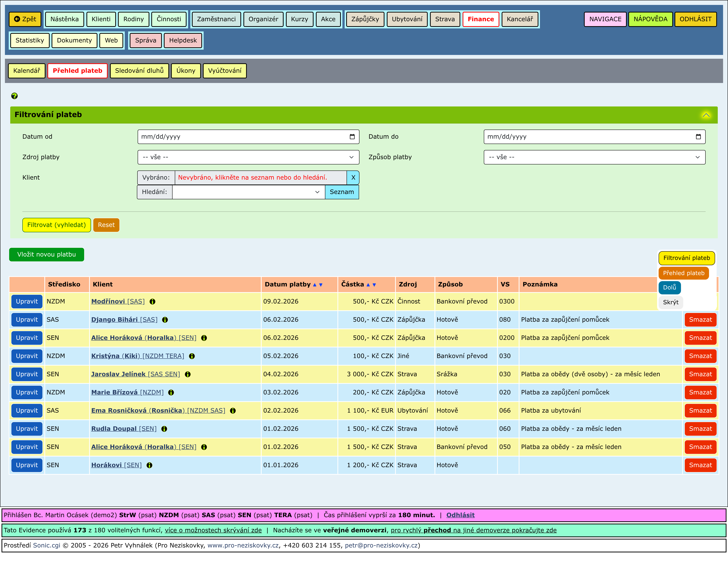Switch to Sledování dluhů tab
This screenshot has height=563, width=728.
[139, 71]
